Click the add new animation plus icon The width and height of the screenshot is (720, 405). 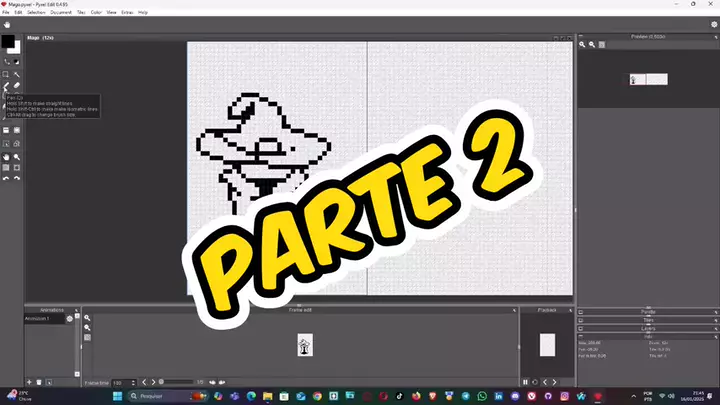tap(29, 382)
